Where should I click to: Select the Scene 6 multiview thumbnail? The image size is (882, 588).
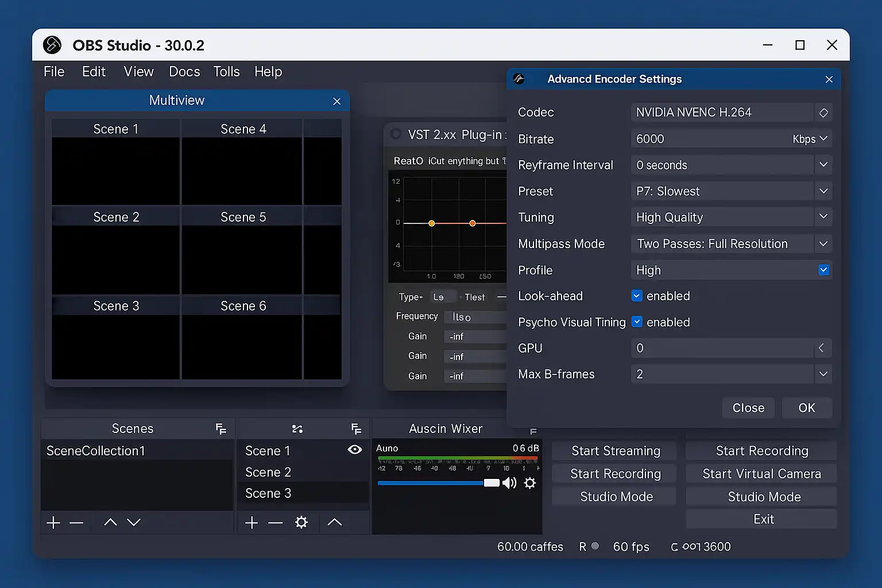pos(242,338)
